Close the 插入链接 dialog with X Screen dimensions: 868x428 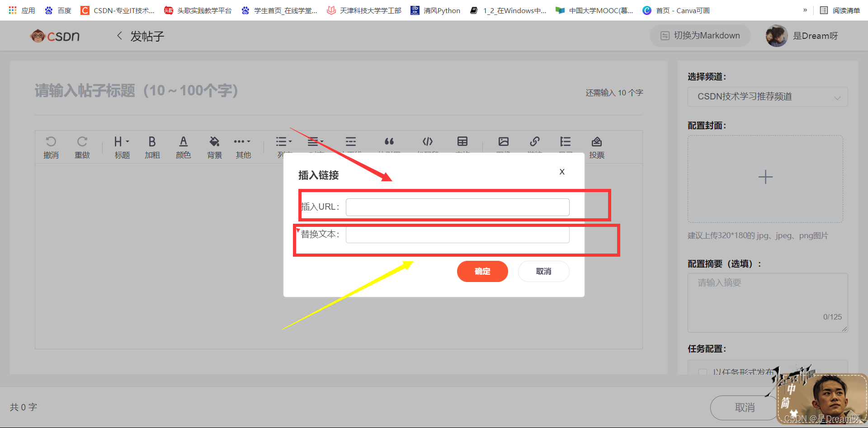562,172
